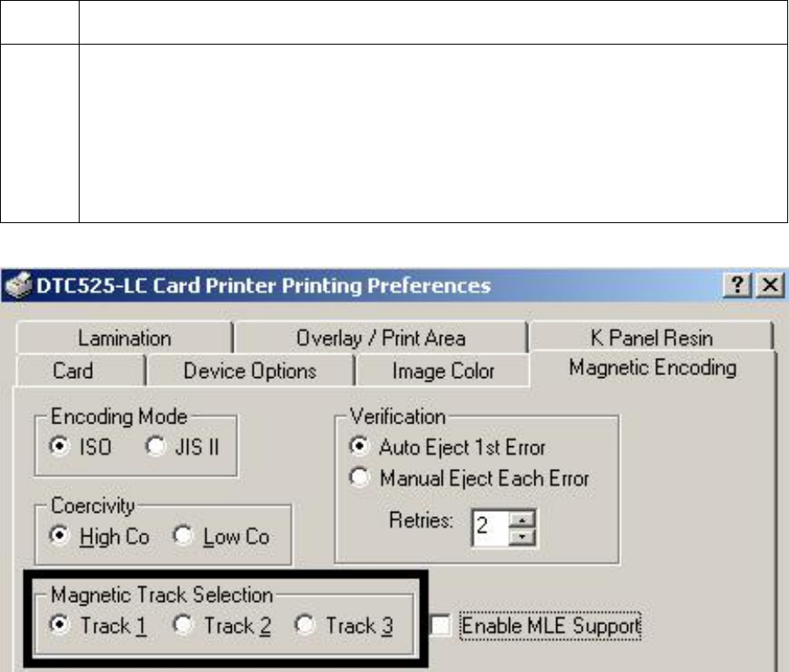789x672 pixels.
Task: Switch to the Card tab
Action: 80,370
